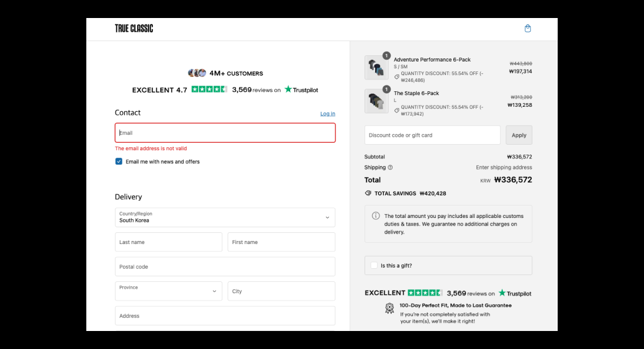Check the Is this a gift box

pyautogui.click(x=374, y=266)
